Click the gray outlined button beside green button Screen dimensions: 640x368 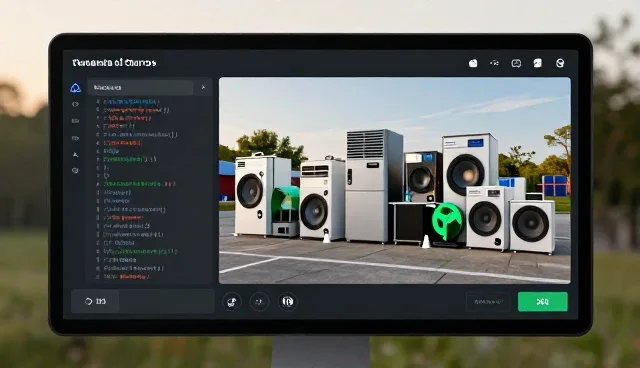488,302
